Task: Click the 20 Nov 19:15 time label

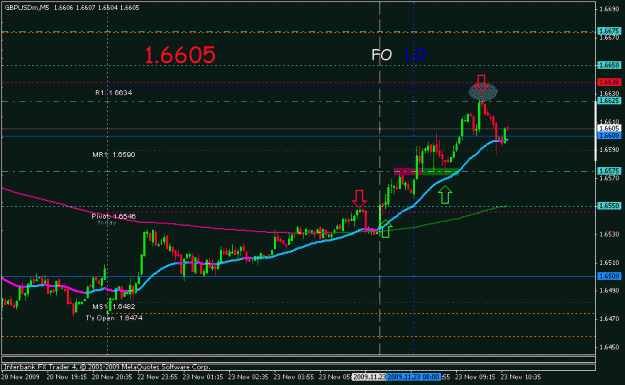Action: click(67, 377)
